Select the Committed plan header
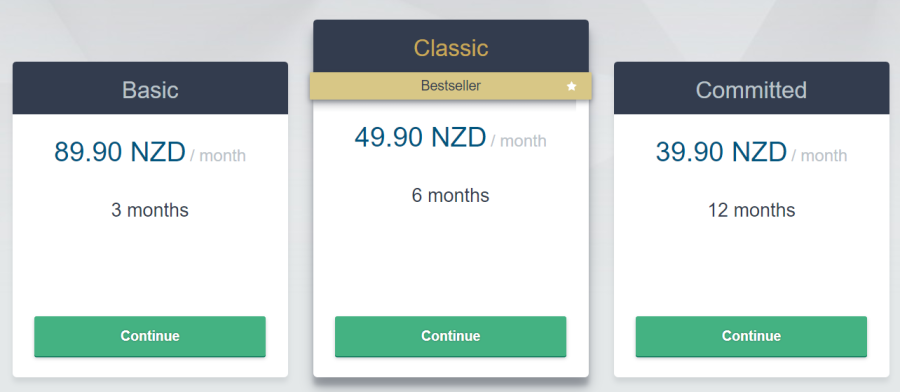This screenshot has width=900, height=392. [752, 88]
